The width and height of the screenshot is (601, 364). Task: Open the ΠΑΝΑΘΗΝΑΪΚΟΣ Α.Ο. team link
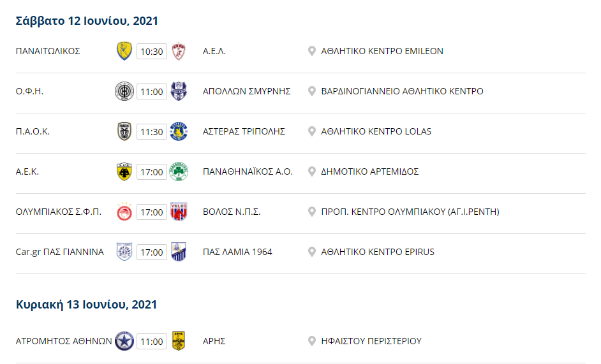coord(248,171)
